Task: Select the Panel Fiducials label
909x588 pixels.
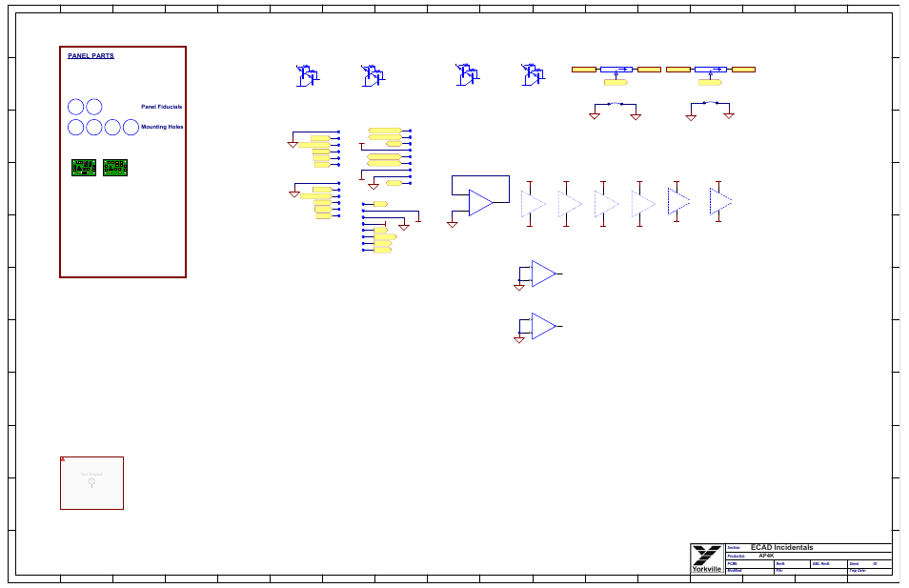Action: click(x=162, y=107)
